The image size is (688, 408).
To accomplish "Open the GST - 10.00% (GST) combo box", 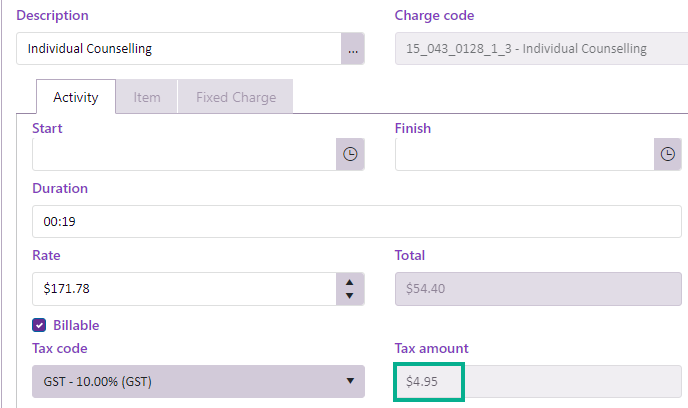I will [x=185, y=381].
